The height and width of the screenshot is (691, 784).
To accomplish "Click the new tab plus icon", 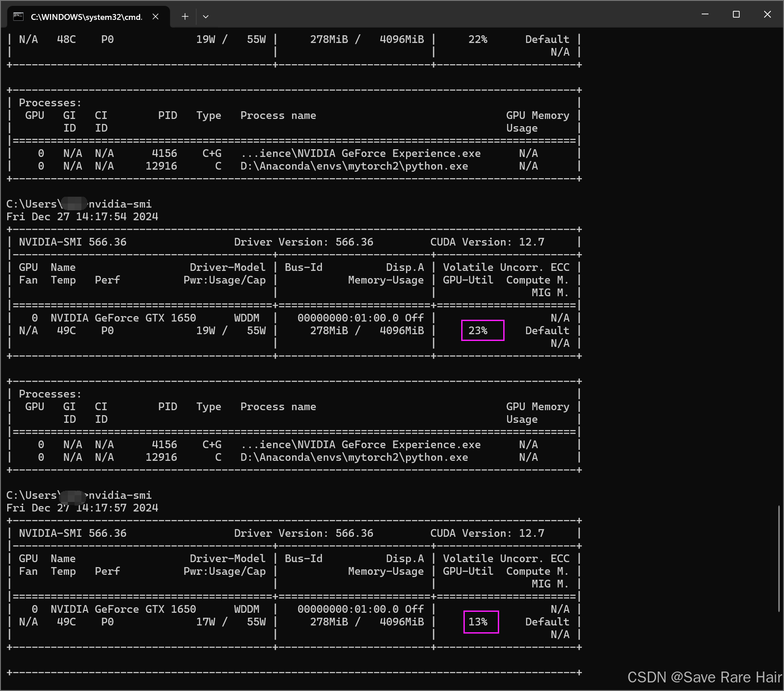I will tap(185, 16).
